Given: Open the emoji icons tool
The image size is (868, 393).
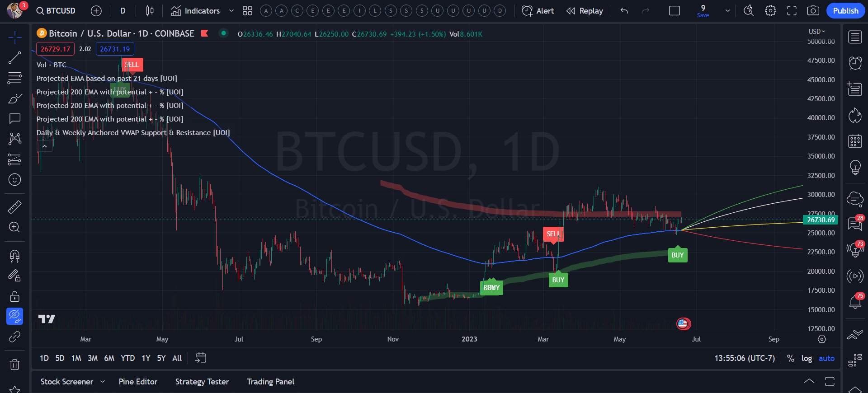Looking at the screenshot, I should [14, 180].
